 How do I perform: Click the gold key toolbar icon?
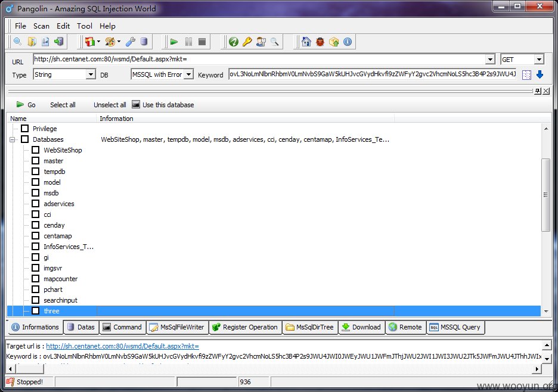(247, 42)
